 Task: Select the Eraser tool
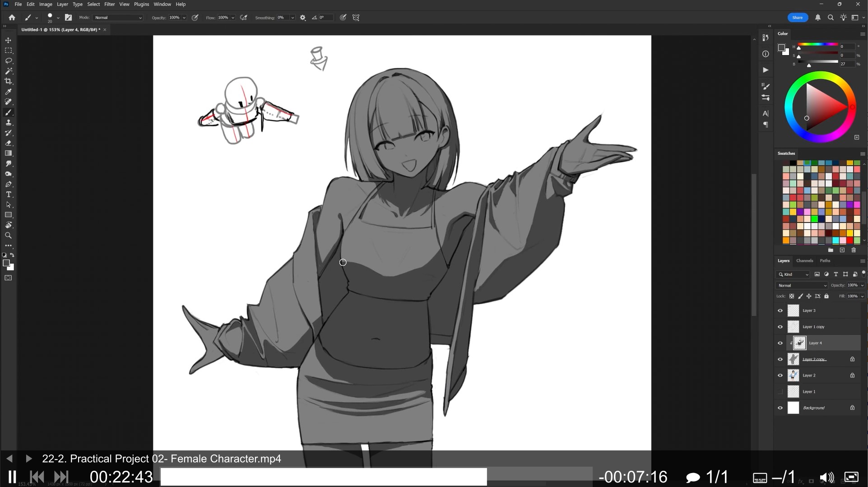point(8,143)
